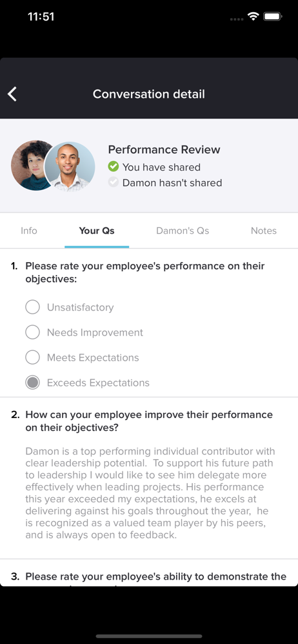Select the Unsatisfactory radio button
Screen dimensions: 298x644
click(32, 307)
